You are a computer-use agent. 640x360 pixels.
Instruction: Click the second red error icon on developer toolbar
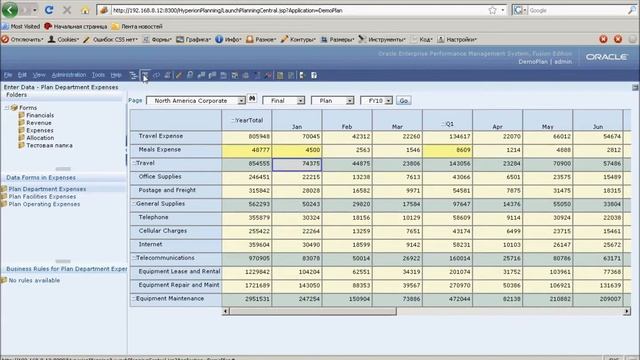pyautogui.click(x=618, y=39)
